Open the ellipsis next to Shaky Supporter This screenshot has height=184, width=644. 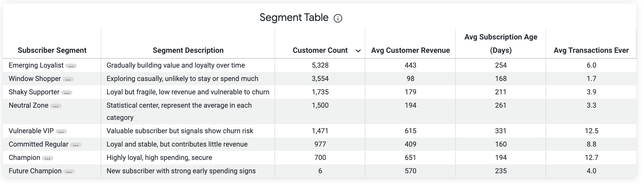coord(67,93)
